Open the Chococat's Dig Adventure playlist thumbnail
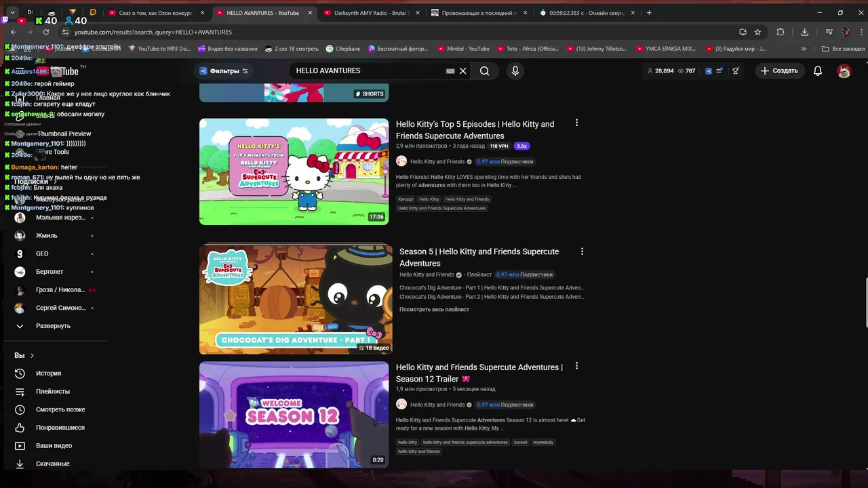 click(296, 299)
